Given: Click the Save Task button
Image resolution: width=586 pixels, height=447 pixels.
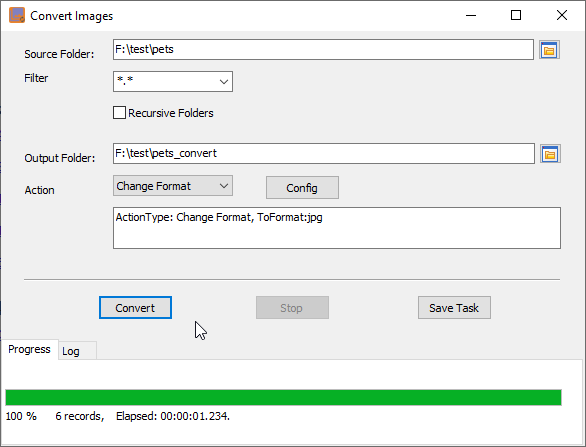Looking at the screenshot, I should (454, 308).
